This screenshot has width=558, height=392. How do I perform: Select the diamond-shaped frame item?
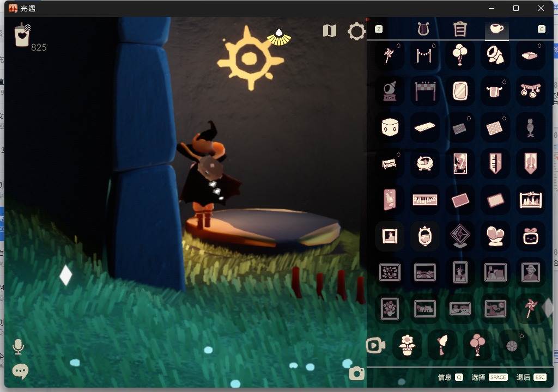click(460, 236)
